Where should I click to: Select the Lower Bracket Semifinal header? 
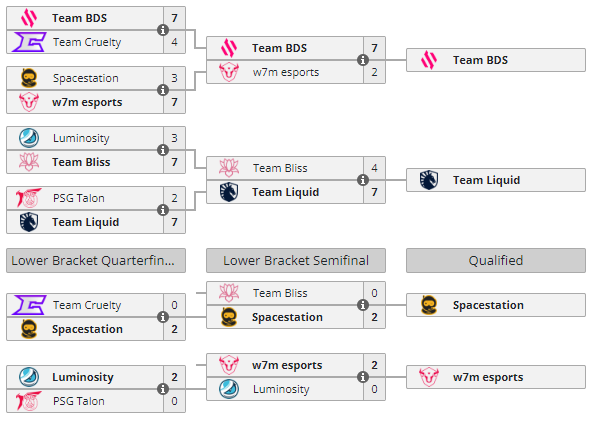tap(296, 260)
